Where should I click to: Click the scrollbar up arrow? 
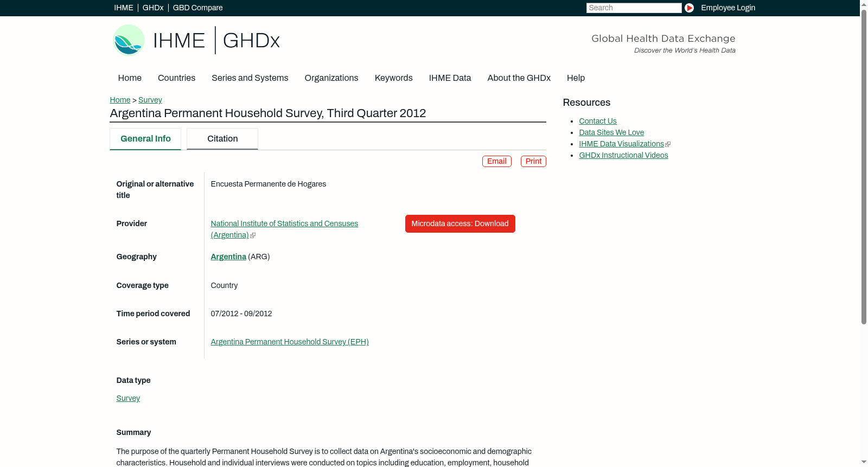(x=864, y=4)
